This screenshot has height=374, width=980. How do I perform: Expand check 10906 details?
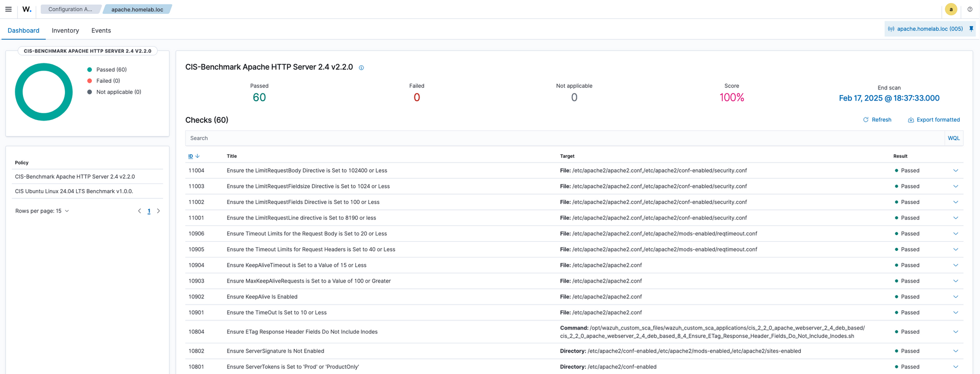(955, 233)
